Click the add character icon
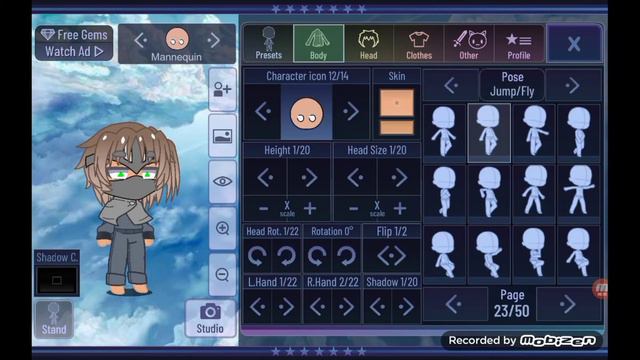Screen dimensions: 640x360 click(x=222, y=89)
